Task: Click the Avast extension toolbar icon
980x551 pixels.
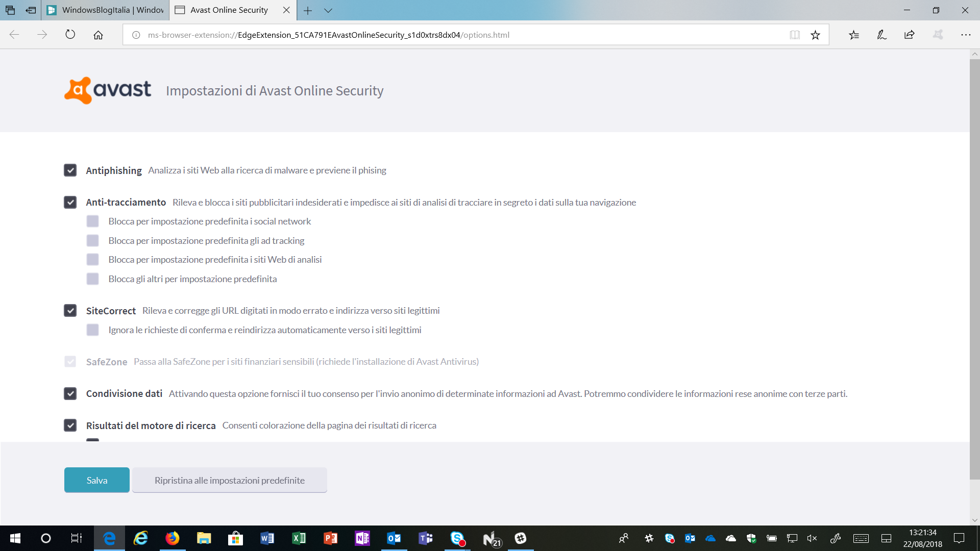Action: coord(938,35)
